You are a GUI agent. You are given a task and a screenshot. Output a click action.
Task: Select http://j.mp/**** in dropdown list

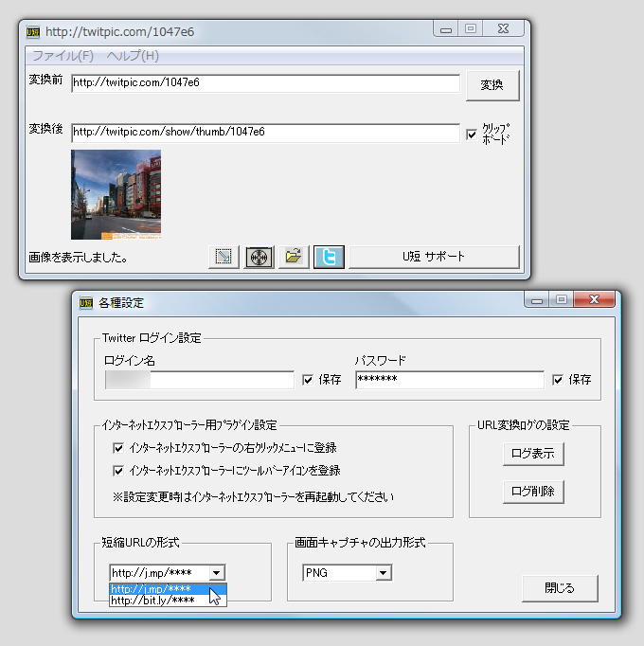point(168,589)
